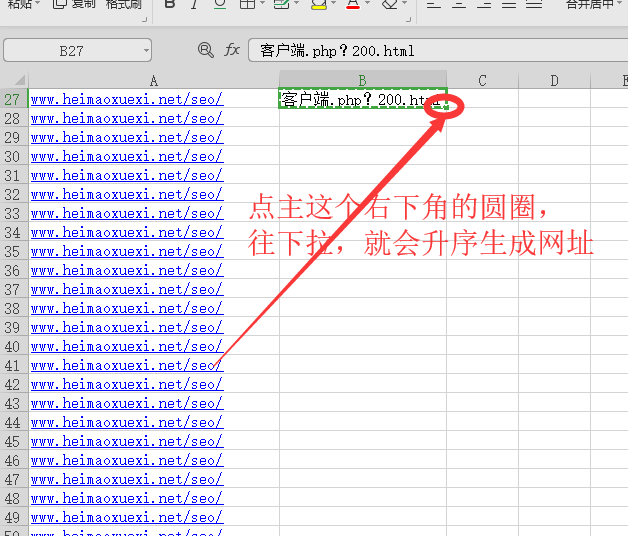The image size is (628, 536).
Task: Open font color dropdown arrow
Action: [367, 3]
